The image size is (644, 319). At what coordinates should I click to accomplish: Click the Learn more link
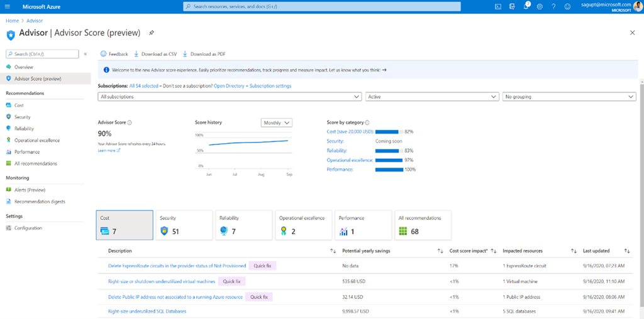click(109, 151)
